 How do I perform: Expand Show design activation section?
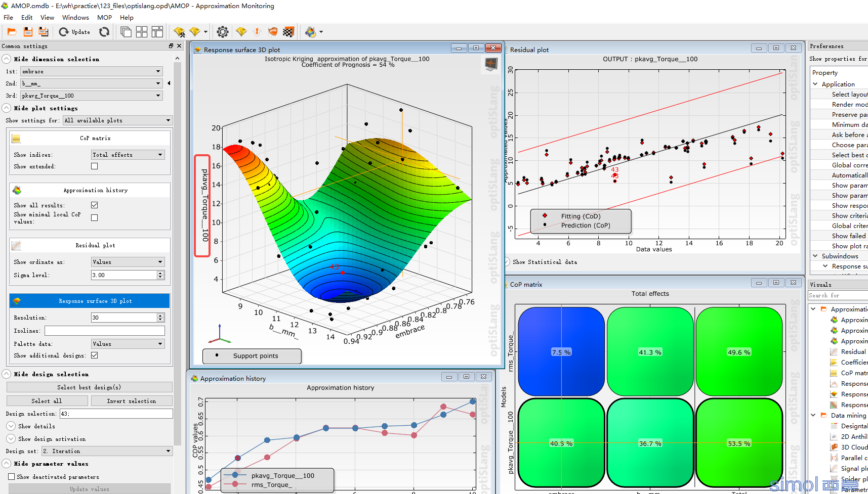point(11,439)
